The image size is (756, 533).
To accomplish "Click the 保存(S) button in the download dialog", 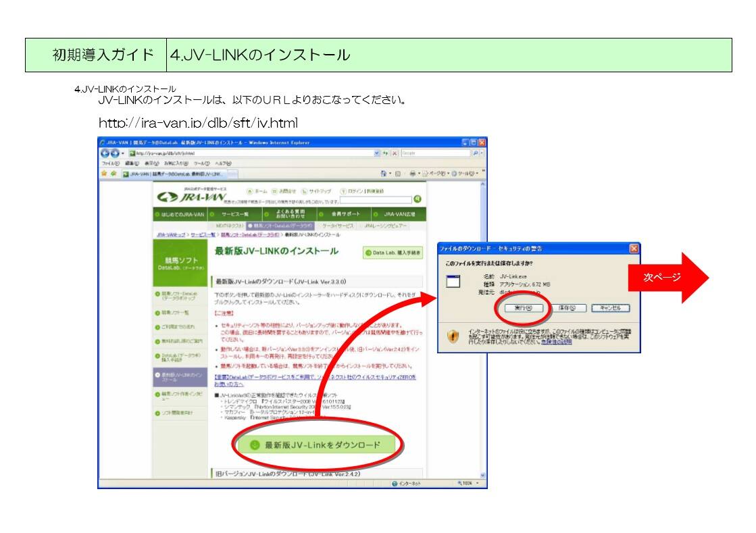I will tap(567, 308).
